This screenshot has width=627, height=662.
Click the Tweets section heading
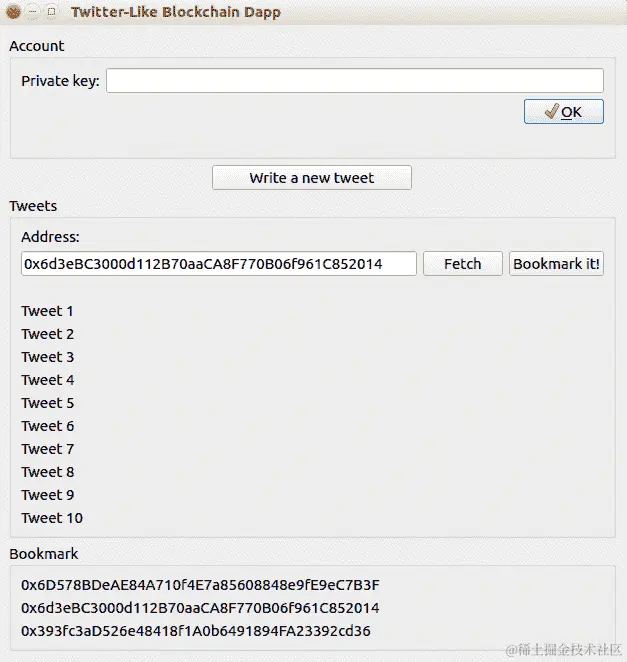[33, 206]
